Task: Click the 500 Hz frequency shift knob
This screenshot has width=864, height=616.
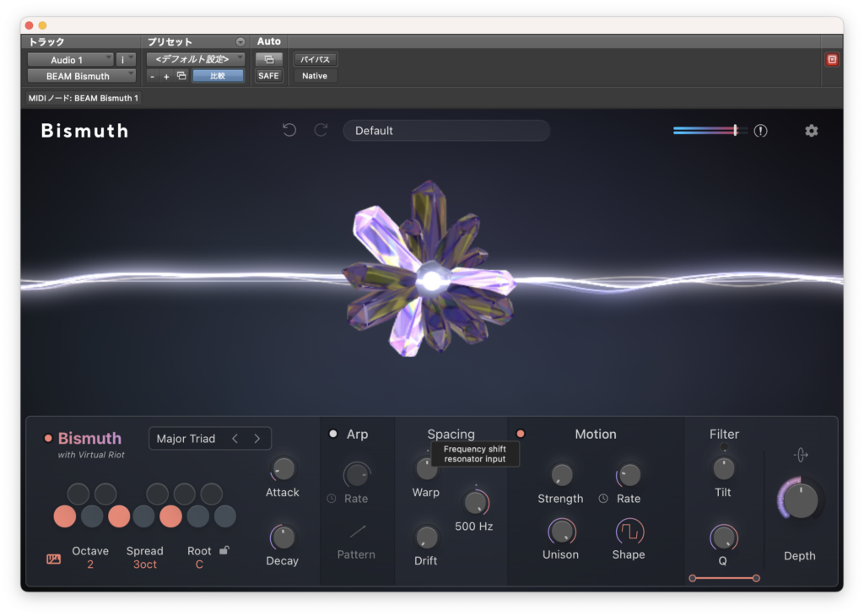Action: [476, 502]
